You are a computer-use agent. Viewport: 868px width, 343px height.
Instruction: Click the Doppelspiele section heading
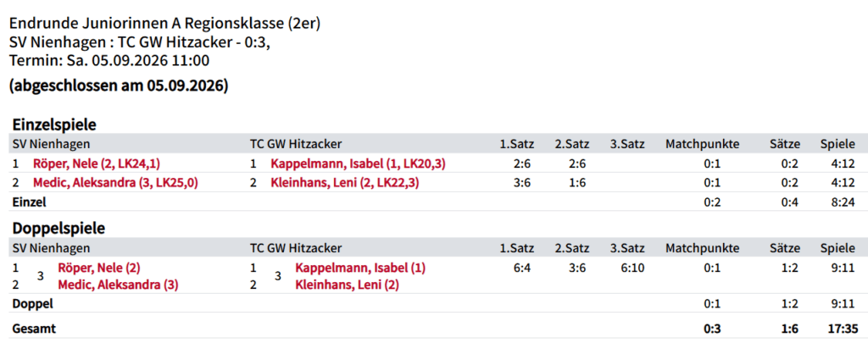click(58, 228)
